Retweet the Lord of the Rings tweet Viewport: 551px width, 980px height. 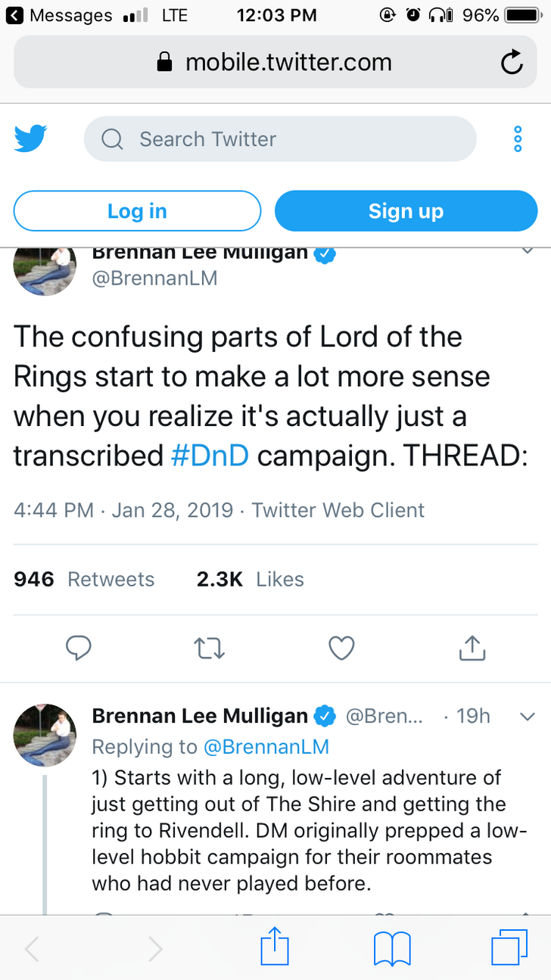click(x=210, y=649)
